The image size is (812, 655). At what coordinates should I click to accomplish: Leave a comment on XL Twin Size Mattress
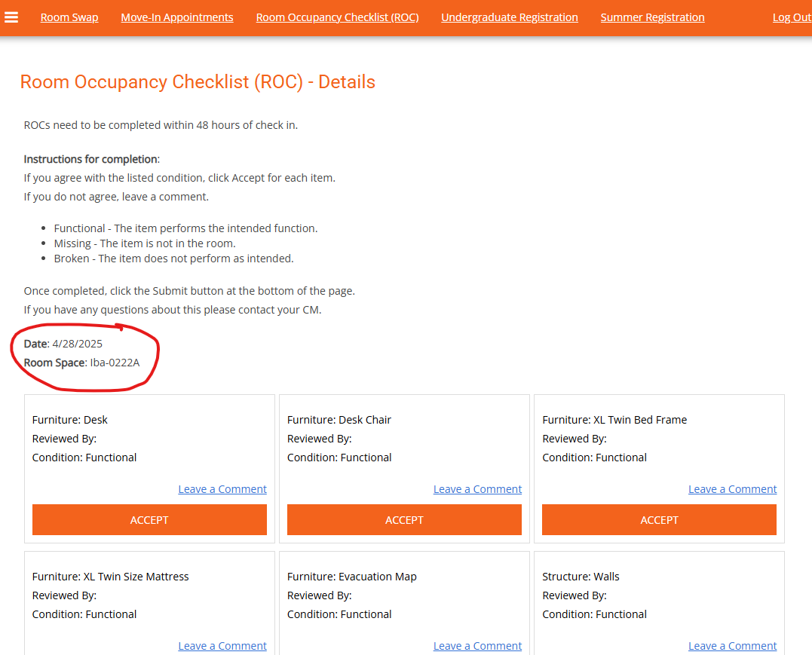tap(222, 646)
